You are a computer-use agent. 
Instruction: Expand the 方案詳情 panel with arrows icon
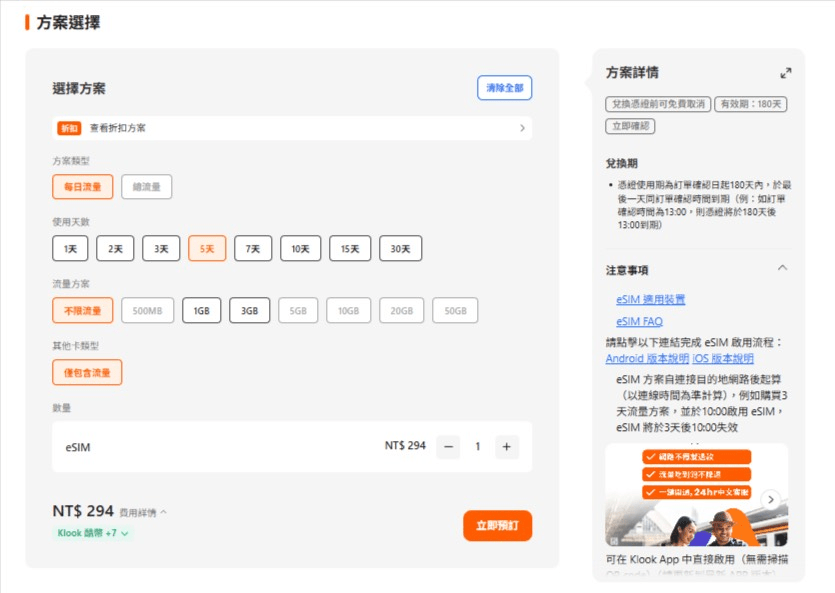coord(785,73)
